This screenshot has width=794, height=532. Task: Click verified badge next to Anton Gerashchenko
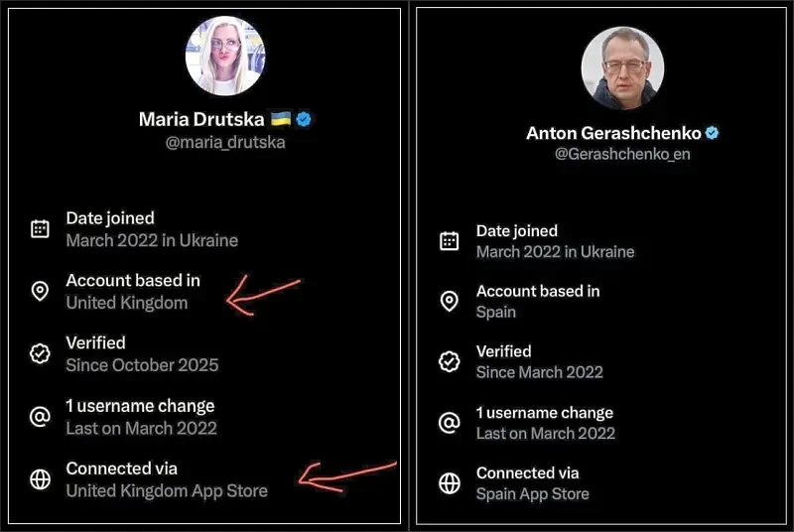click(712, 133)
